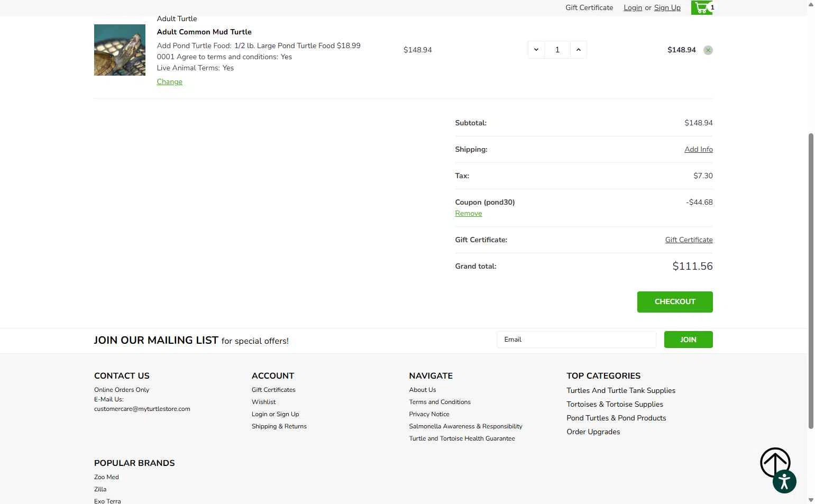
Task: Click the scrollbar down arrow
Action: pyautogui.click(x=811, y=500)
